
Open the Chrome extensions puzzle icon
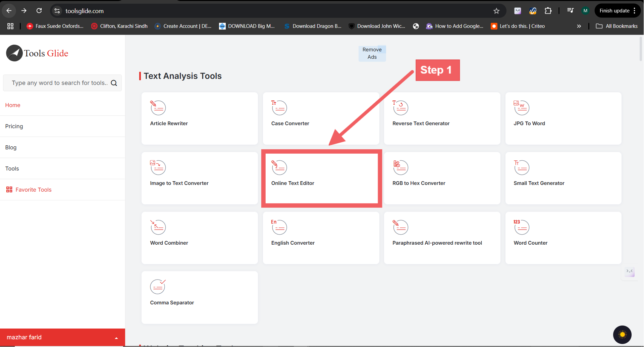548,11
